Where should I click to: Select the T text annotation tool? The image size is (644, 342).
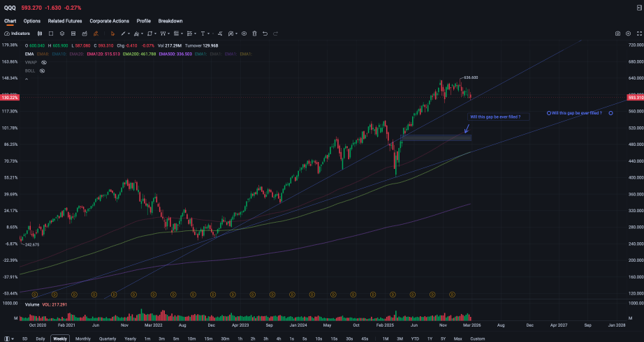click(203, 34)
